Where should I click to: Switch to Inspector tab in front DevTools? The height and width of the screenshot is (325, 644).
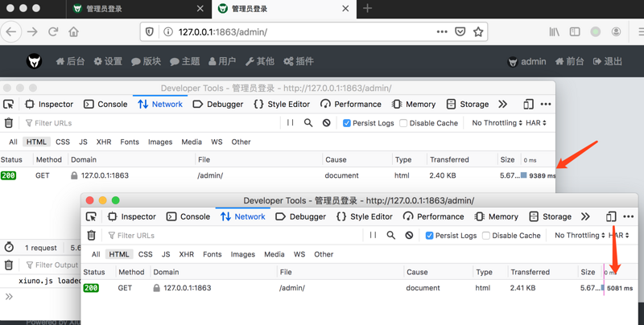[x=131, y=216]
